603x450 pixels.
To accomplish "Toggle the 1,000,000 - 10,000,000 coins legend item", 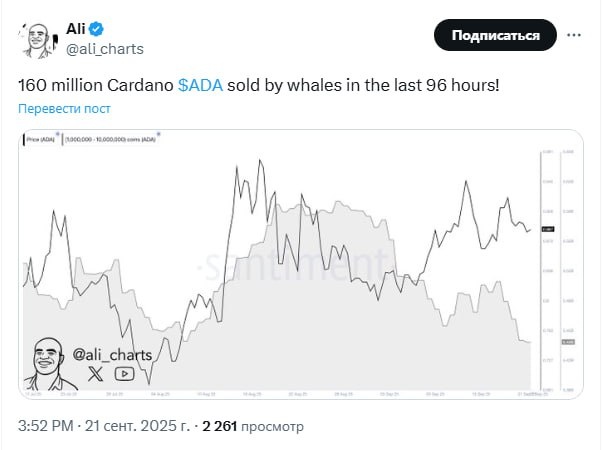I will (110, 140).
